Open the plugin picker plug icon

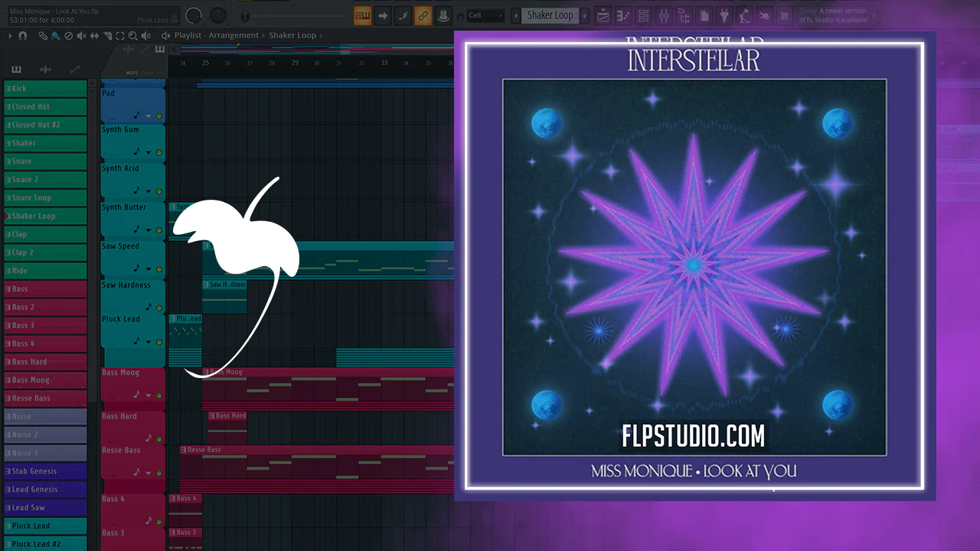pyautogui.click(x=724, y=15)
